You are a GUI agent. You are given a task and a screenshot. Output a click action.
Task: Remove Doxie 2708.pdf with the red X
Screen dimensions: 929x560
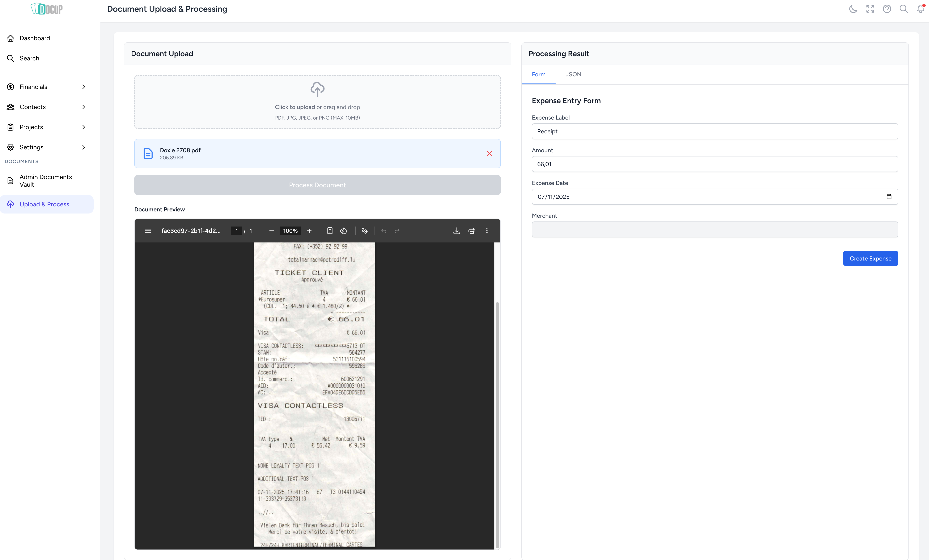coord(489,154)
